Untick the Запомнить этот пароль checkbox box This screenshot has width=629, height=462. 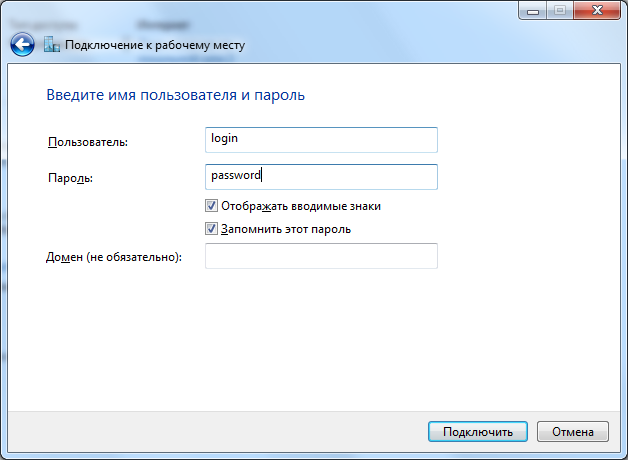(211, 229)
